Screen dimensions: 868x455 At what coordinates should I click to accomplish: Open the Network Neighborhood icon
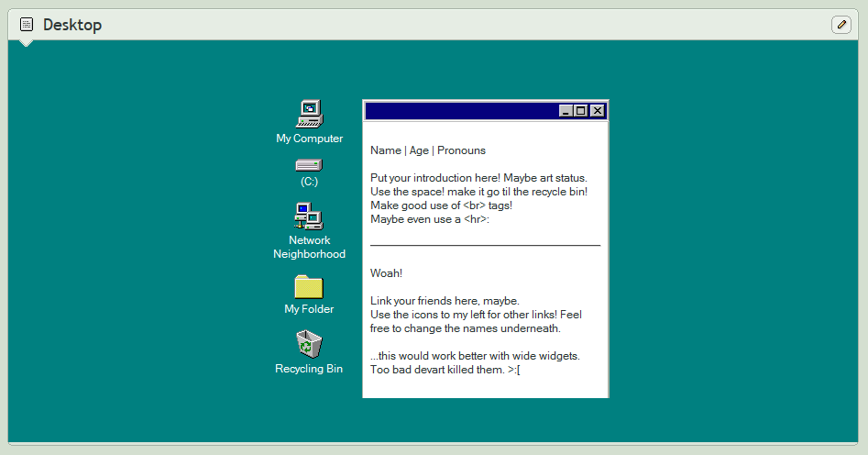tap(309, 216)
